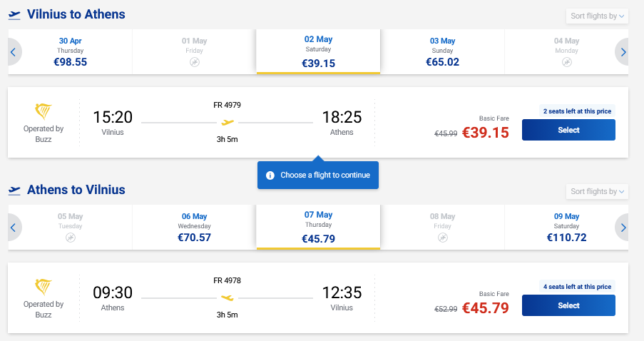This screenshot has width=644, height=341.
Task: Open return Sort flights by dropdown
Action: point(597,191)
